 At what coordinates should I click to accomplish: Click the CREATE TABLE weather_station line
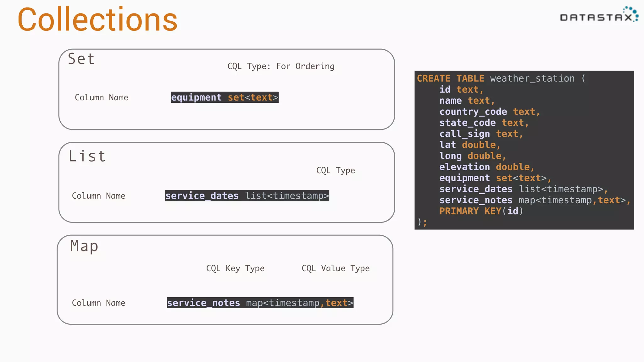click(x=501, y=78)
